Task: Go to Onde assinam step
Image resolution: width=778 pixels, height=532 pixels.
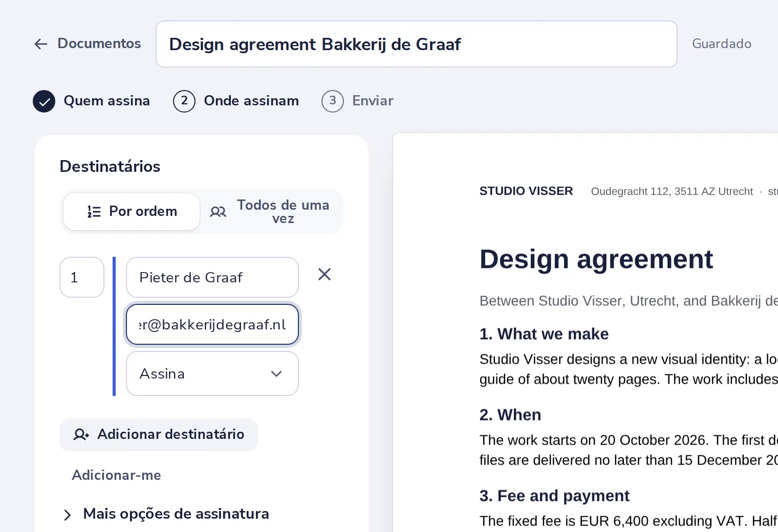Action: coord(236,101)
